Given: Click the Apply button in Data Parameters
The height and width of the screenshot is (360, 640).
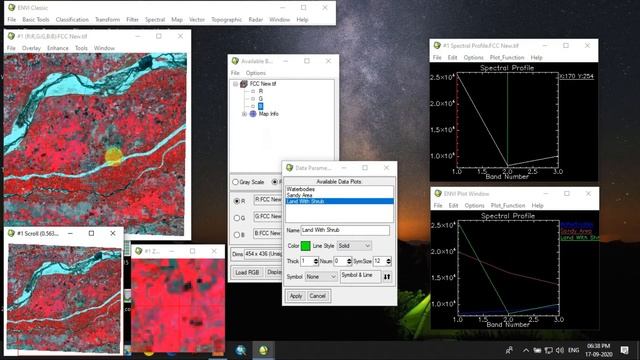Looking at the screenshot, I should tap(296, 296).
